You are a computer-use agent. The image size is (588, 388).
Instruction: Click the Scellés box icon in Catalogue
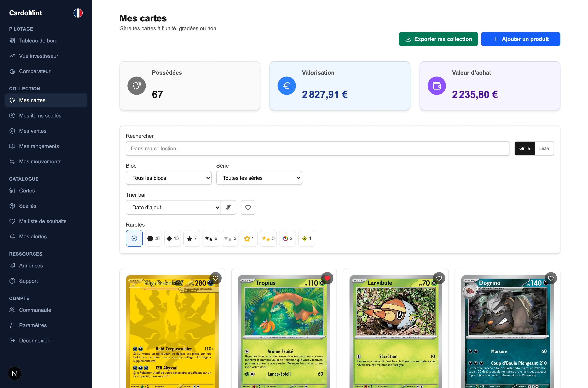[12, 206]
